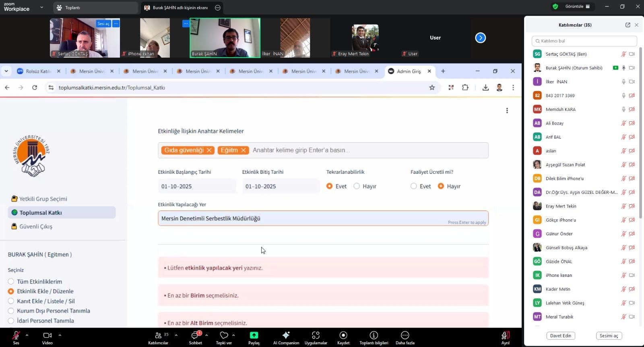Screen dimensions: 644x347
Task: Remove the Gıda güvenliği keyword tag
Action: tap(209, 150)
